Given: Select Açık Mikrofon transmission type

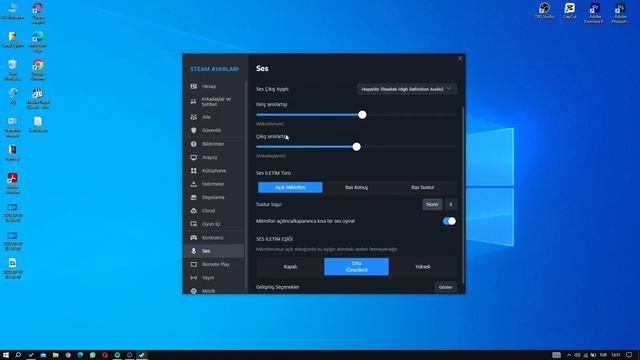Looking at the screenshot, I should click(x=290, y=187).
